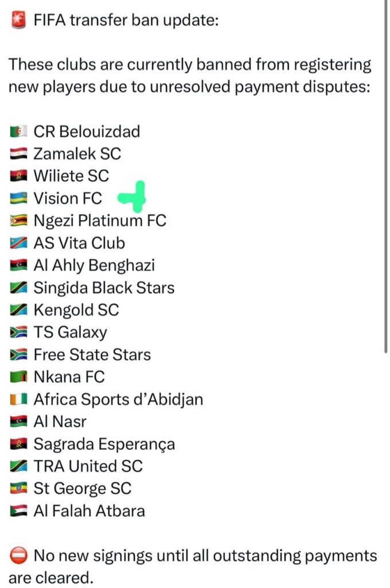The image size is (390, 588).
Task: Click the Sudanese flag beside Al Falah Atbara
Action: pos(18,511)
